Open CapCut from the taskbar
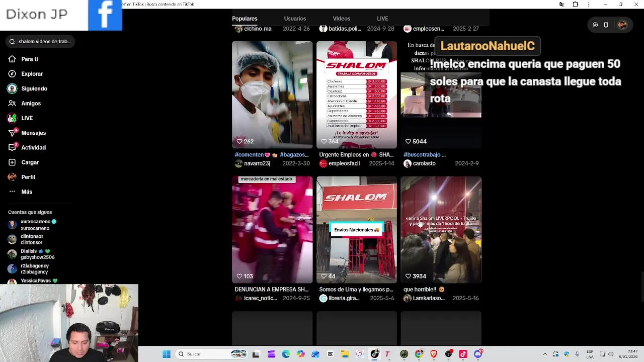 point(330,354)
